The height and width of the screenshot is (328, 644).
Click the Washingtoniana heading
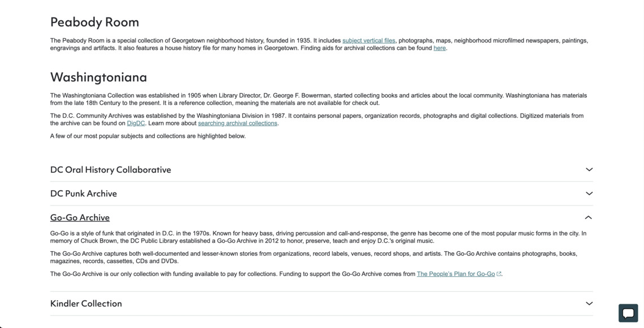[98, 77]
